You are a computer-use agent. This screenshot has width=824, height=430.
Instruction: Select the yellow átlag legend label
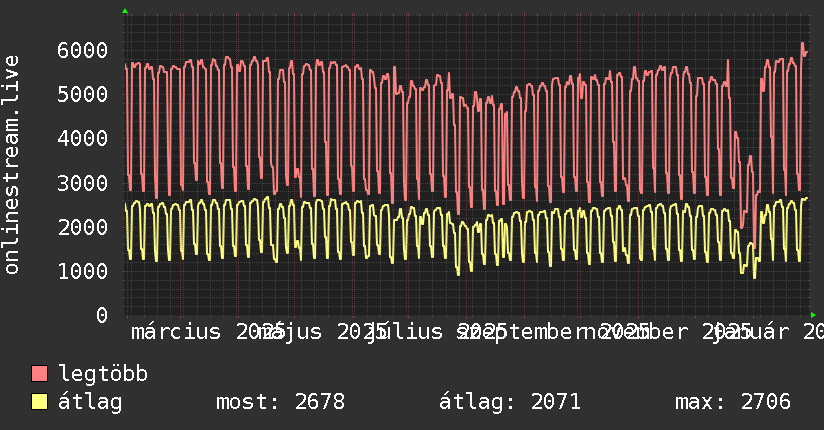click(x=90, y=402)
